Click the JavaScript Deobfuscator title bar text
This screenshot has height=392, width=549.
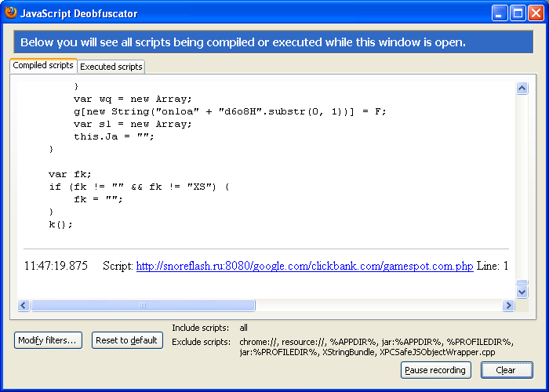point(77,13)
